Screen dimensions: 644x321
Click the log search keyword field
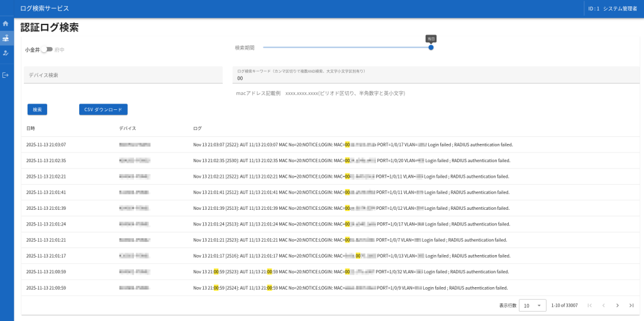click(435, 79)
